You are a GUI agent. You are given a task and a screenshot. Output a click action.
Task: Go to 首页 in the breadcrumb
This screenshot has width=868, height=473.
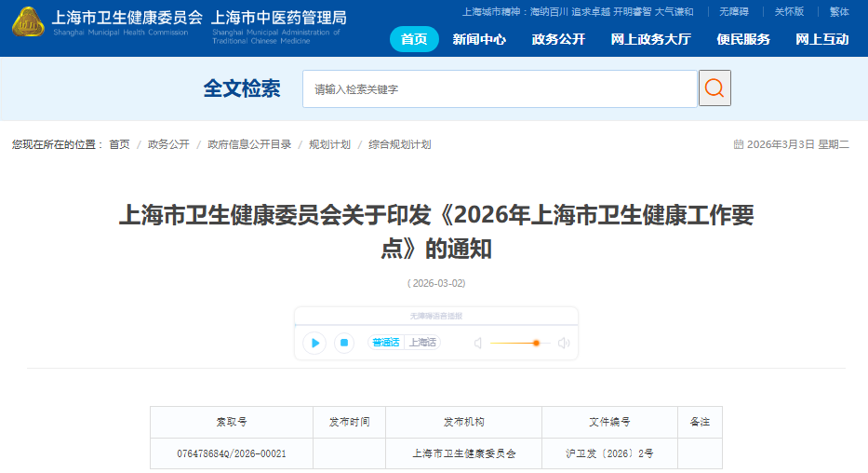point(120,144)
